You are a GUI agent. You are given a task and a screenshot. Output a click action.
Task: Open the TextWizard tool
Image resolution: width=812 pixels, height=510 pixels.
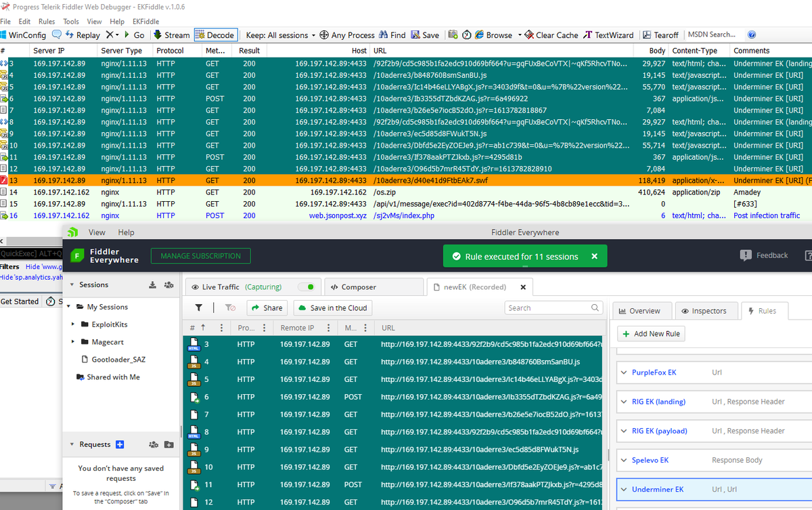609,35
